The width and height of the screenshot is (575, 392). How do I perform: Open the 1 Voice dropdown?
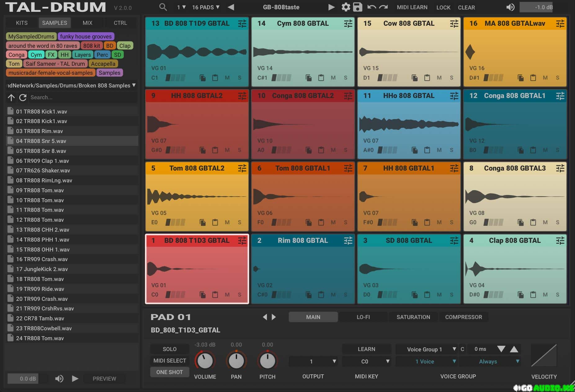[x=427, y=361]
